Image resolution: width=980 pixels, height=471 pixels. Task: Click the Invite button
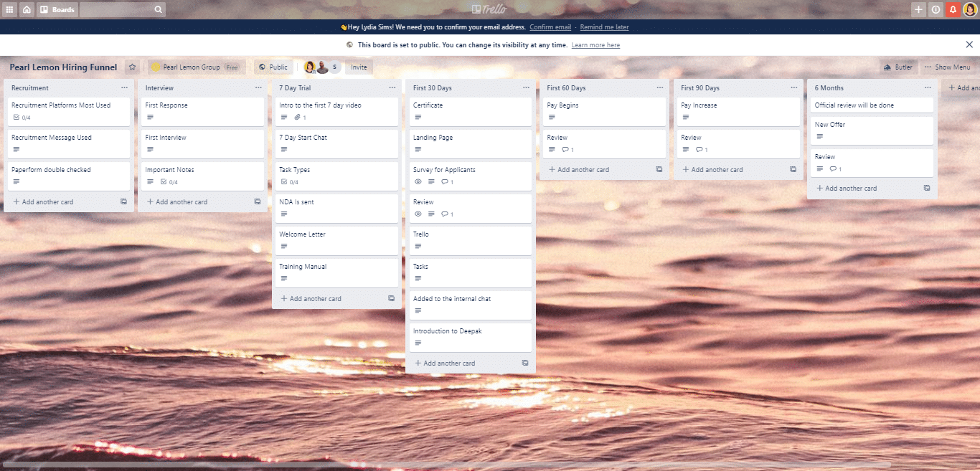pos(359,67)
